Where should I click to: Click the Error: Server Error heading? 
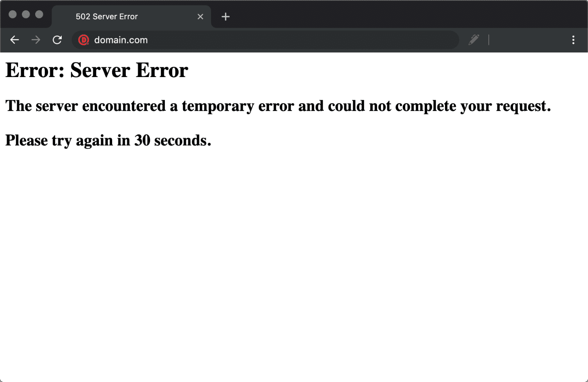click(97, 70)
